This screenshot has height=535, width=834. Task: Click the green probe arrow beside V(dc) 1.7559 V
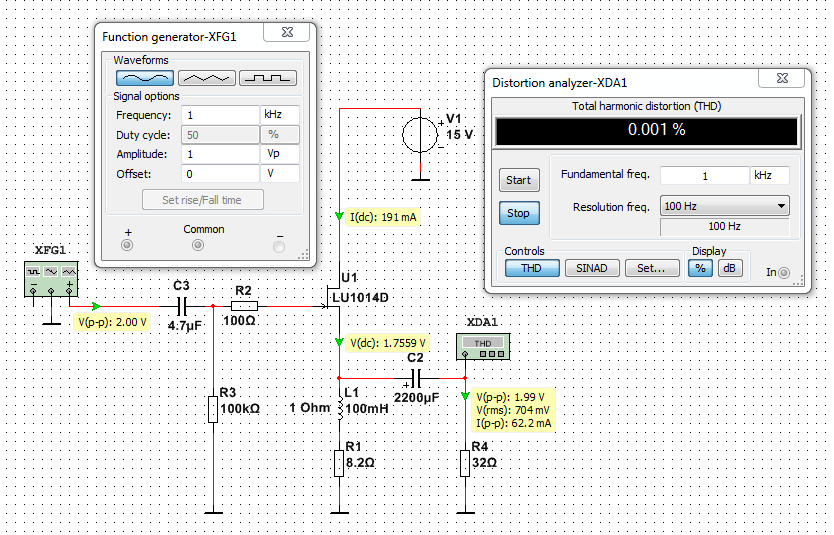click(339, 342)
